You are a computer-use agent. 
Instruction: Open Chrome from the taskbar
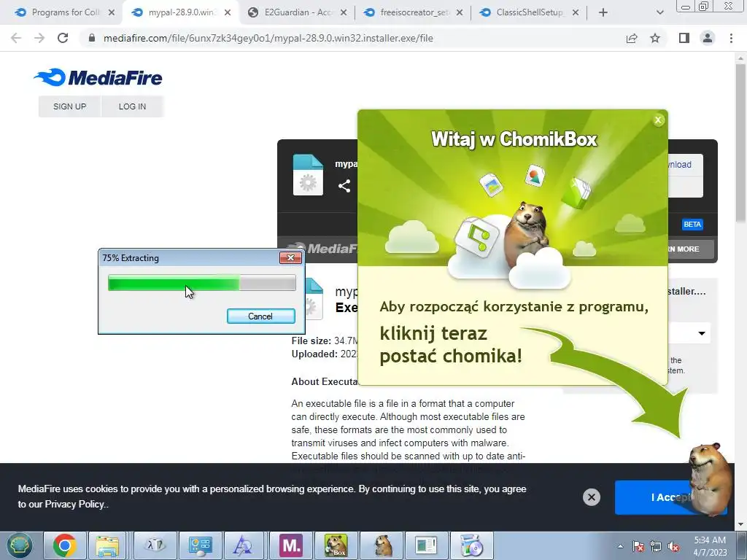pos(65,545)
